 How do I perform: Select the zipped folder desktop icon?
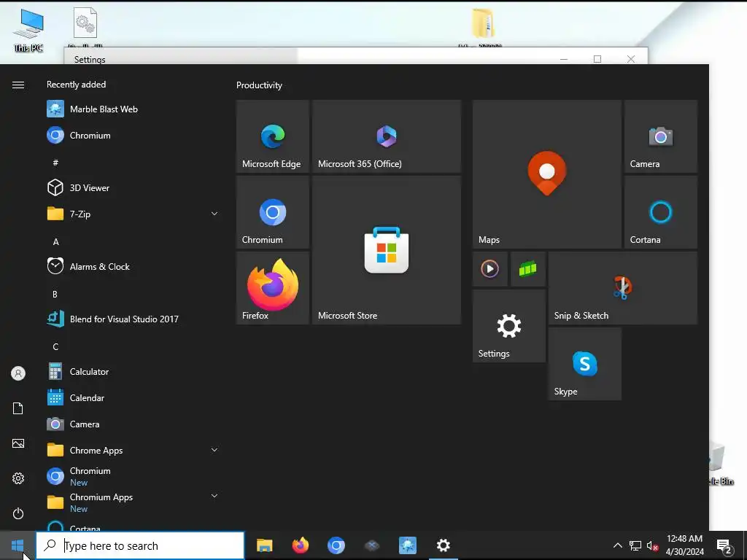[482, 24]
